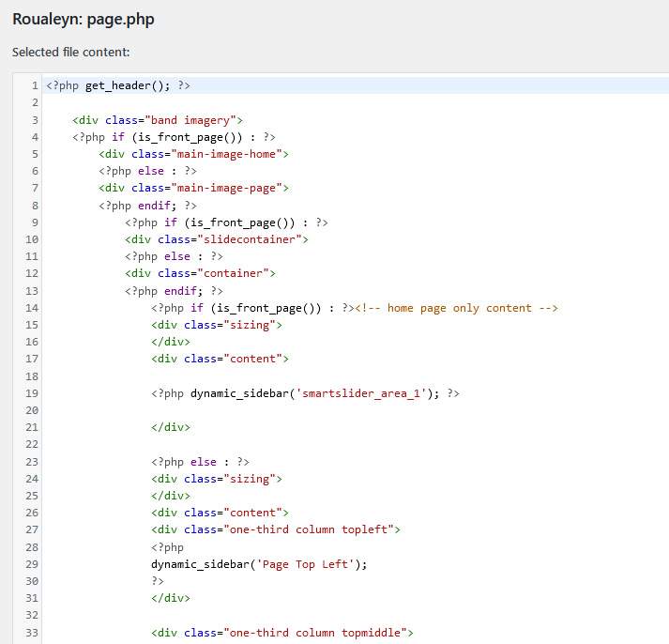Click the closing php tag on line 30
The height and width of the screenshot is (644, 669).
tap(158, 581)
